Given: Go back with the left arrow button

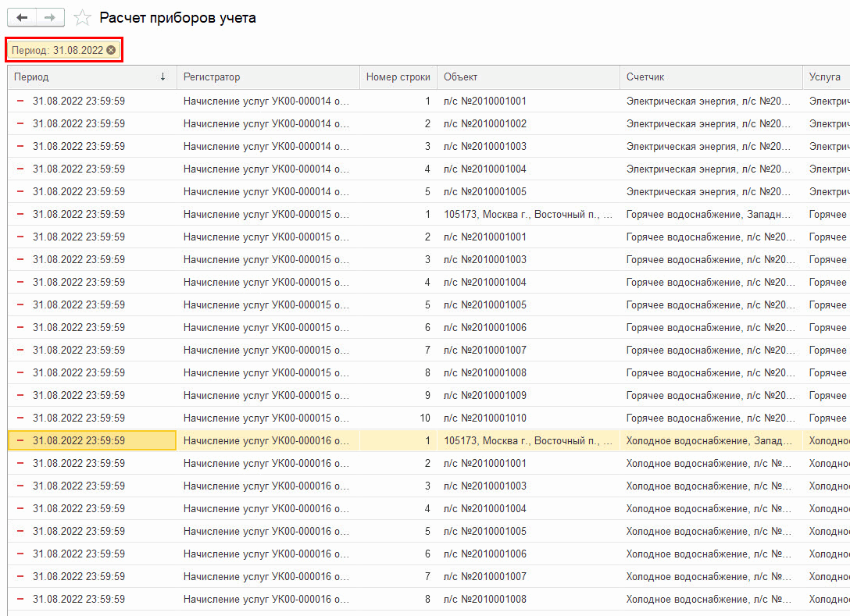Looking at the screenshot, I should click(x=22, y=17).
